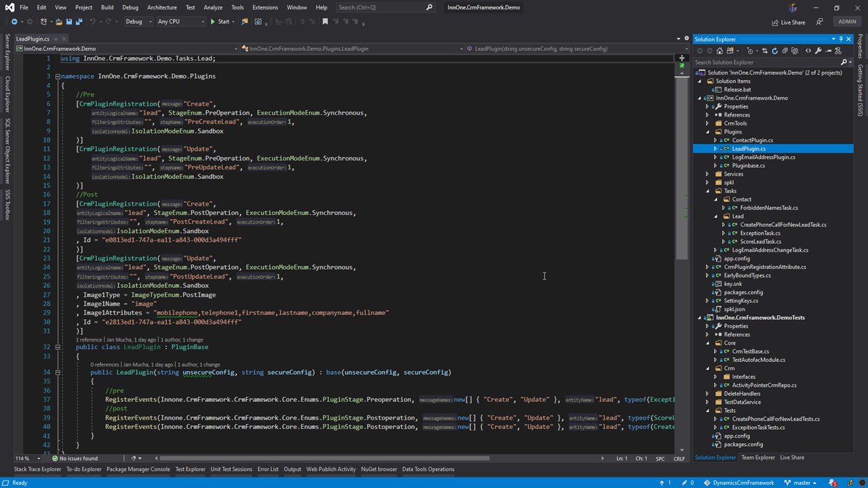Viewport: 868px width, 488px height.
Task: Toggle bookmark icon in the toolbar
Action: click(325, 22)
